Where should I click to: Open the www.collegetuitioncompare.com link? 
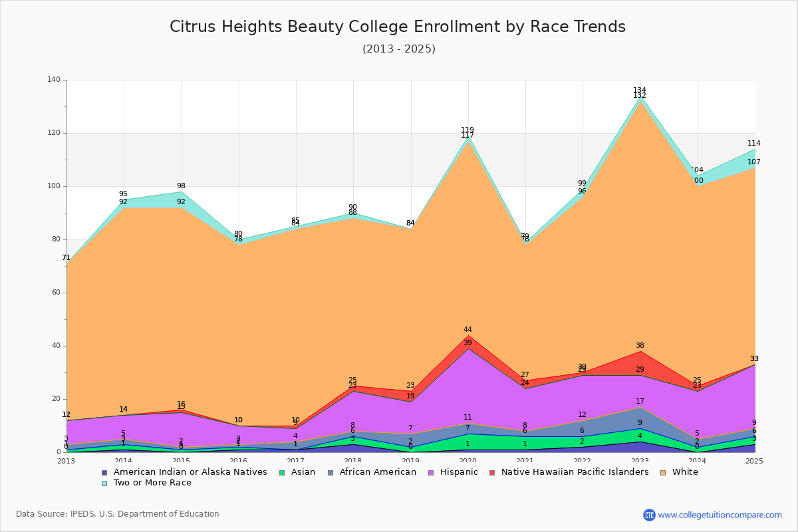720,515
